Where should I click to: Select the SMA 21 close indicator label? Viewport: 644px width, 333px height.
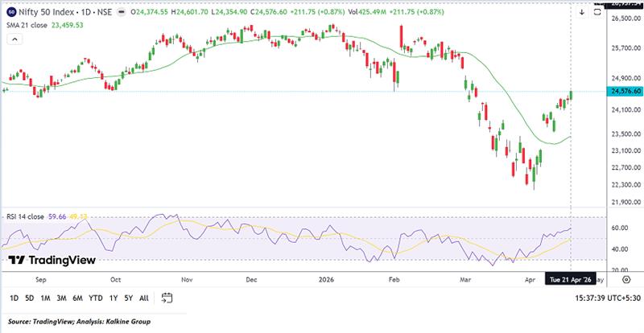pyautogui.click(x=27, y=25)
